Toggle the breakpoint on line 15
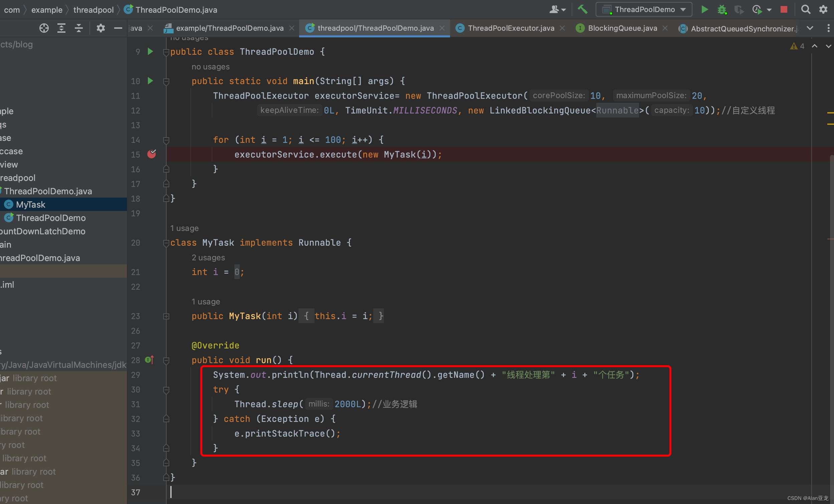Image resolution: width=834 pixels, height=504 pixels. coord(151,154)
